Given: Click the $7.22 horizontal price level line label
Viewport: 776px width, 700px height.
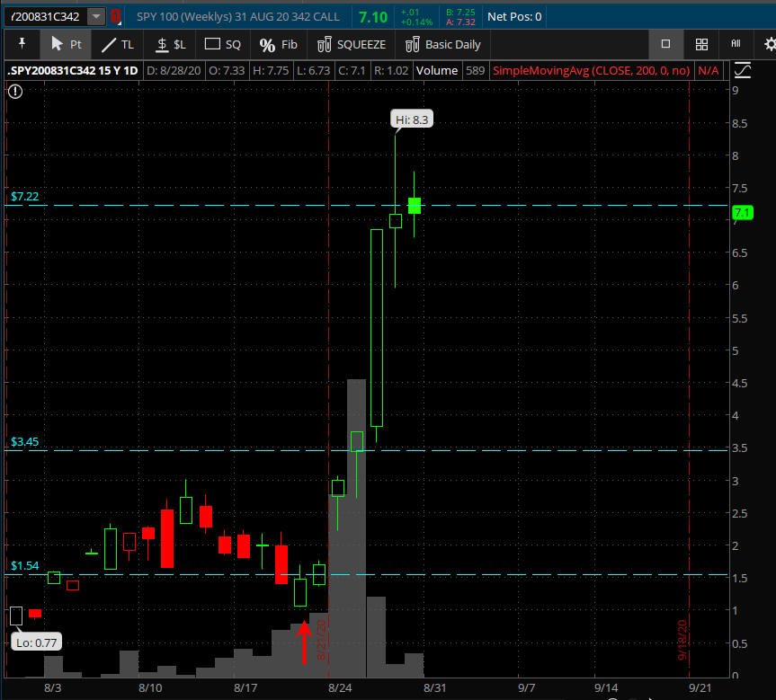Looking at the screenshot, I should coord(24,196).
